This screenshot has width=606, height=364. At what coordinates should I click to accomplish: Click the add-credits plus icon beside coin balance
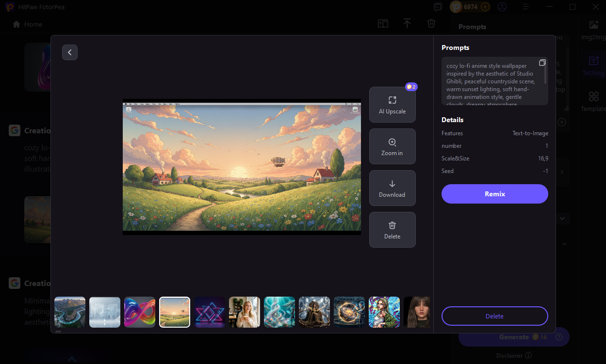tap(484, 7)
